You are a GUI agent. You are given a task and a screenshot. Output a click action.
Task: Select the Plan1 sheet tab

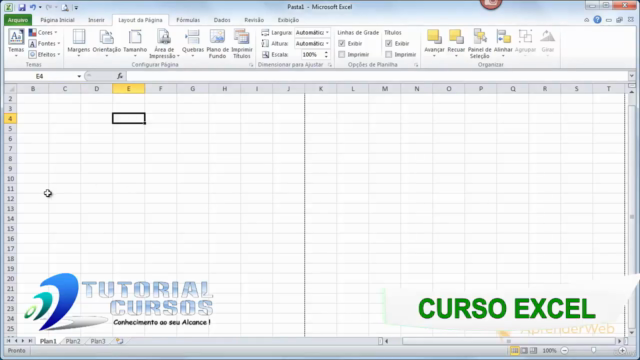[48, 341]
